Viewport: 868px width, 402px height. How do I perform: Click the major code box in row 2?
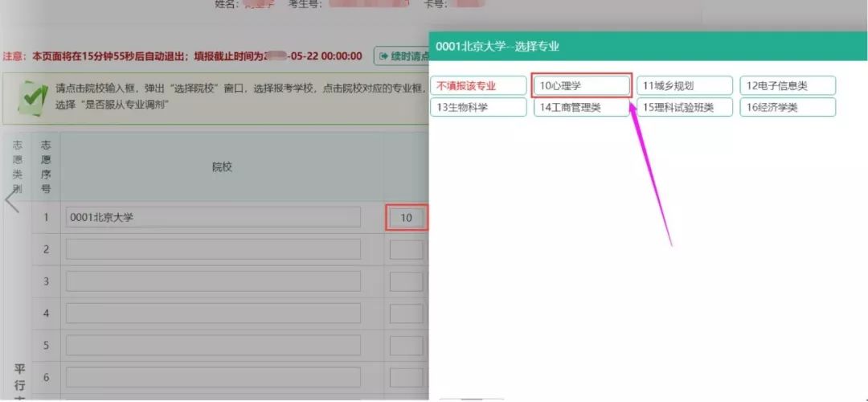coord(406,249)
